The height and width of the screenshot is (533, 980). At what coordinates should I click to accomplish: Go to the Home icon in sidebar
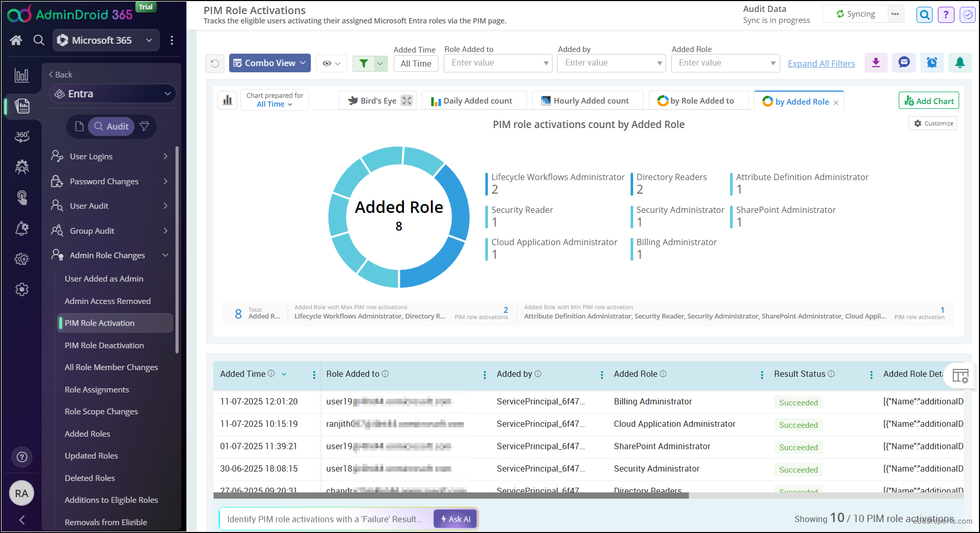click(x=16, y=40)
